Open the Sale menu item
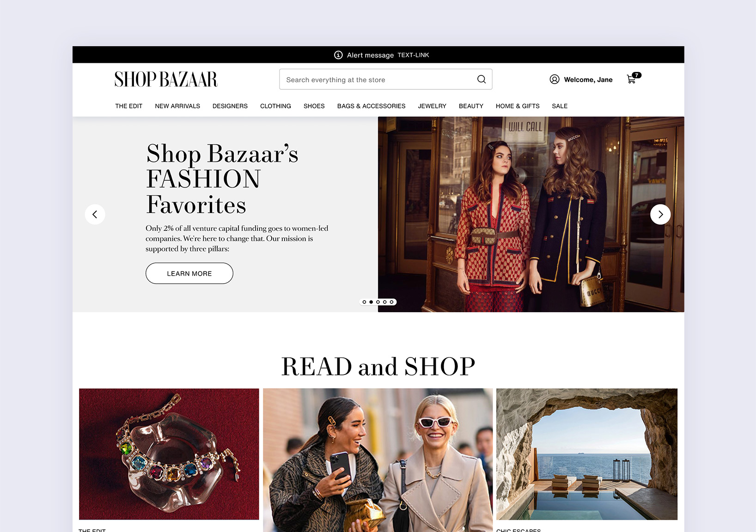Viewport: 756px width, 532px height. (x=559, y=106)
